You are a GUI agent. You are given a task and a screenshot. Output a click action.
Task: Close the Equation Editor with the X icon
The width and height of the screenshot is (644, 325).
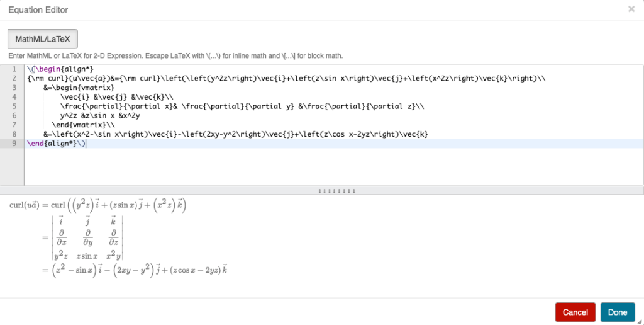[x=631, y=9]
